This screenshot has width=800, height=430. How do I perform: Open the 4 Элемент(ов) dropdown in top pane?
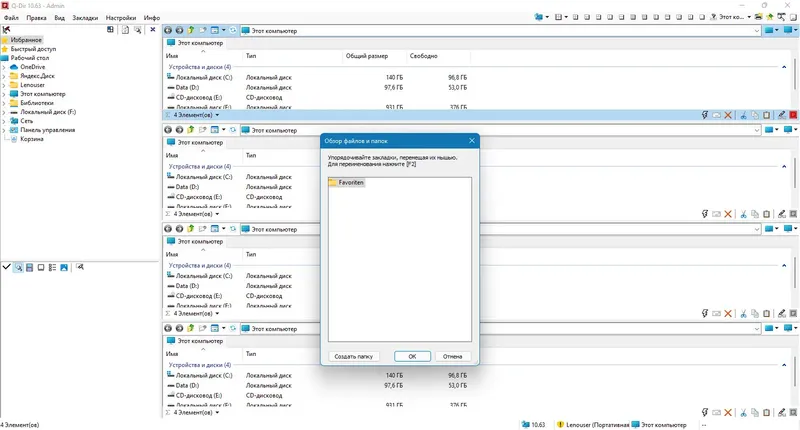pos(217,115)
